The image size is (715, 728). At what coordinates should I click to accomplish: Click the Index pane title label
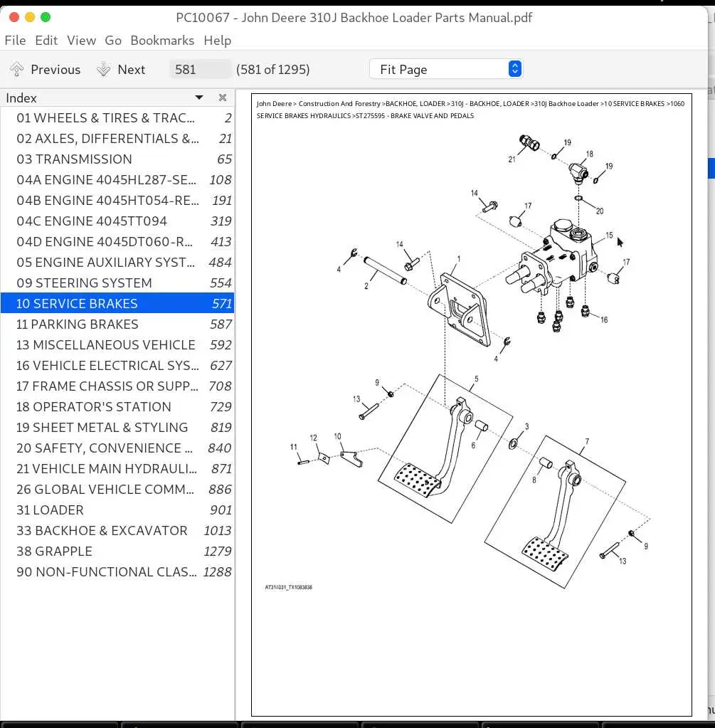tap(21, 98)
